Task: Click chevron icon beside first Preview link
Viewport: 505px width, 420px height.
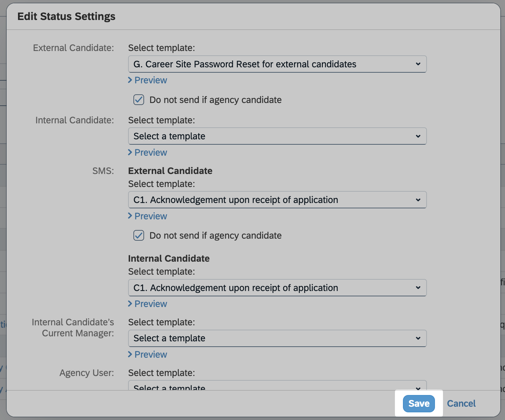Action: (x=130, y=80)
